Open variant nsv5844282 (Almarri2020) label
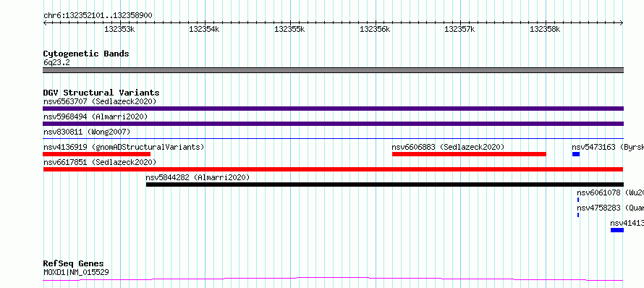 pyautogui.click(x=198, y=177)
